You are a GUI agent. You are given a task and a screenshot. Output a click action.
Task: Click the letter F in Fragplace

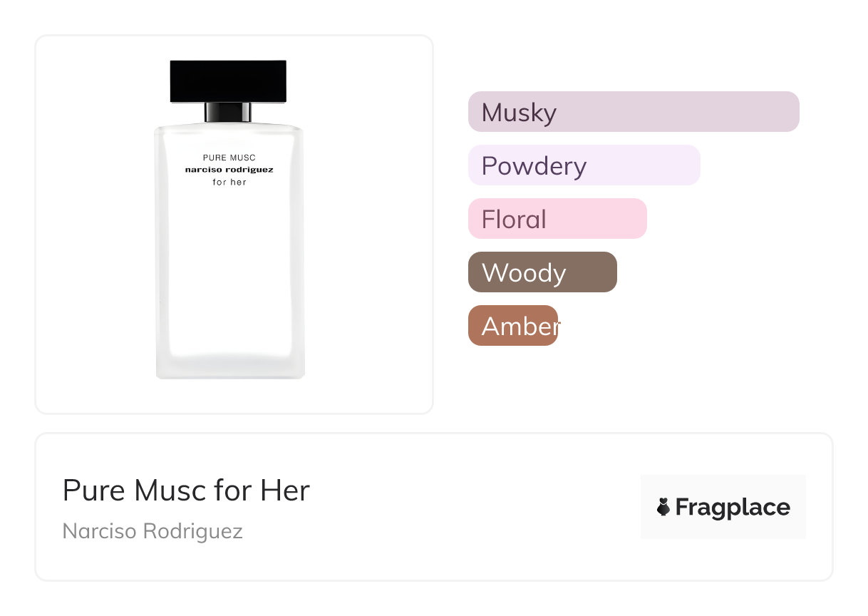pos(681,507)
